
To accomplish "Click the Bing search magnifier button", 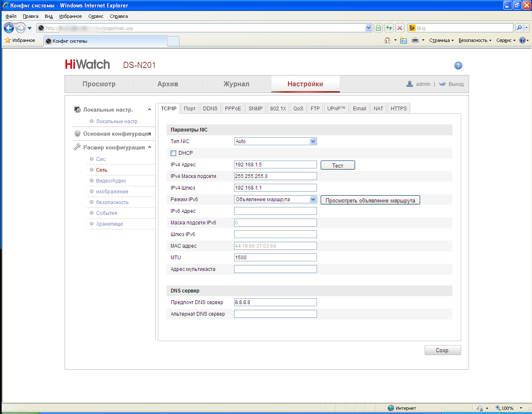I will point(519,28).
